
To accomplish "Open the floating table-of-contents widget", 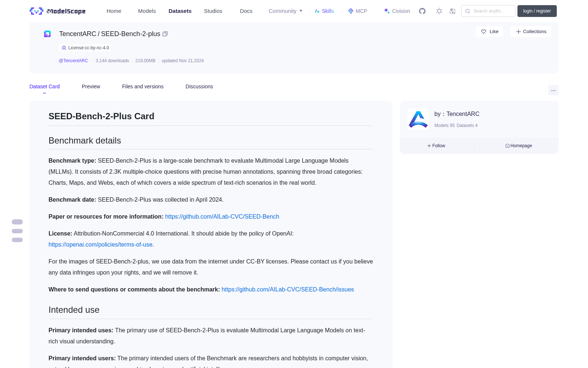I will coord(17,231).
